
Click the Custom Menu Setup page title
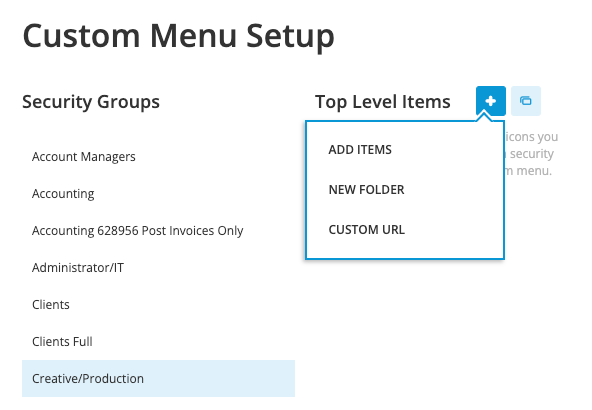(178, 36)
